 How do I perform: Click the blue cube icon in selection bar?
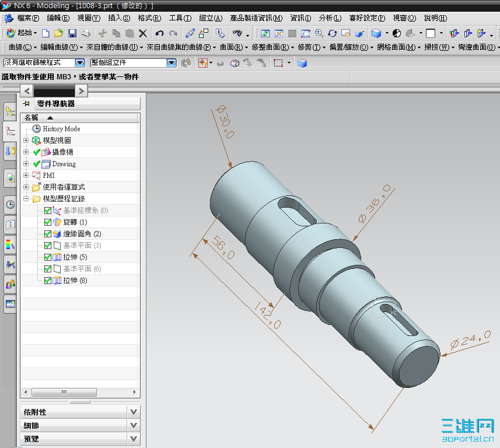302,63
